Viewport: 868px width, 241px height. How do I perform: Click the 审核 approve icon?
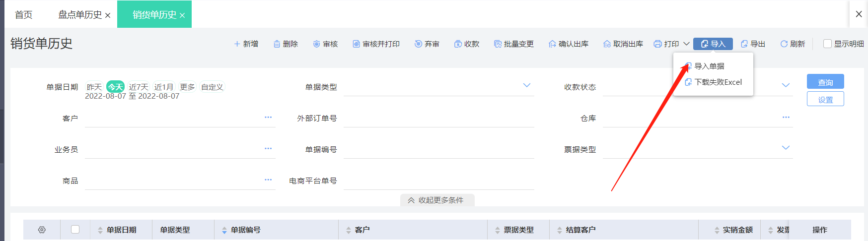(x=316, y=44)
